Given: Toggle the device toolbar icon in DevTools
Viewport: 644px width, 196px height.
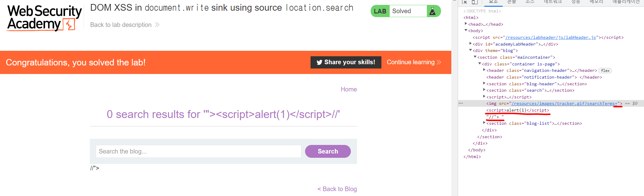Looking at the screenshot, I should (x=475, y=2).
